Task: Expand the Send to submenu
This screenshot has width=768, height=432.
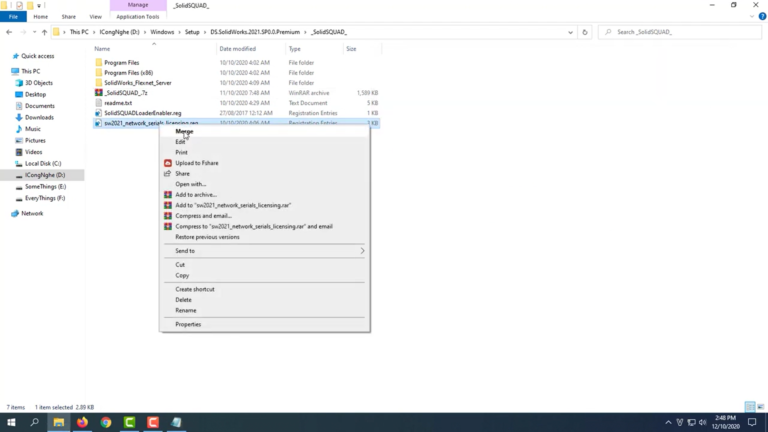Action: tap(264, 251)
